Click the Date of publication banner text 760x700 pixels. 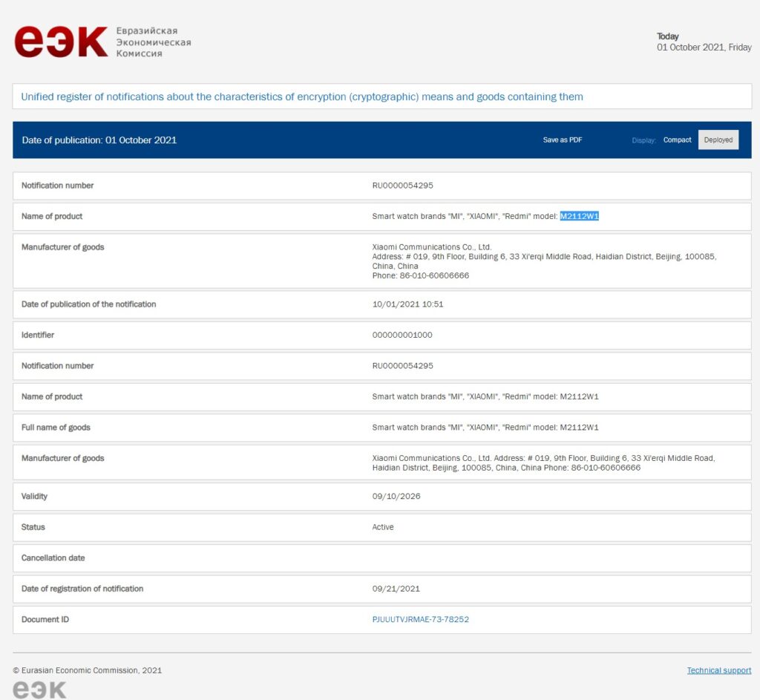(99, 140)
